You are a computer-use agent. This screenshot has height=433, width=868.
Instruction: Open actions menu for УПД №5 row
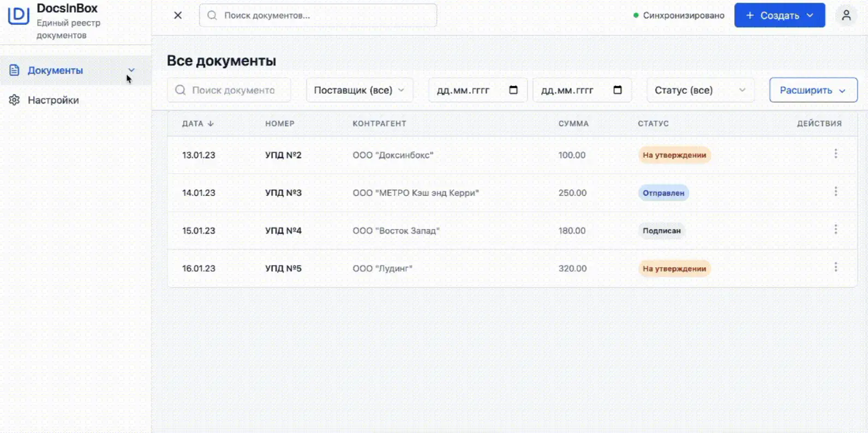point(835,267)
